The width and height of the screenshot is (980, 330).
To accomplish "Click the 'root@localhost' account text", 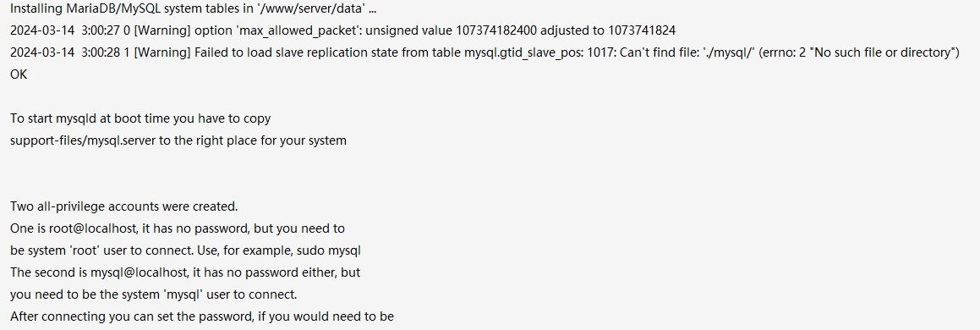I will pyautogui.click(x=92, y=228).
